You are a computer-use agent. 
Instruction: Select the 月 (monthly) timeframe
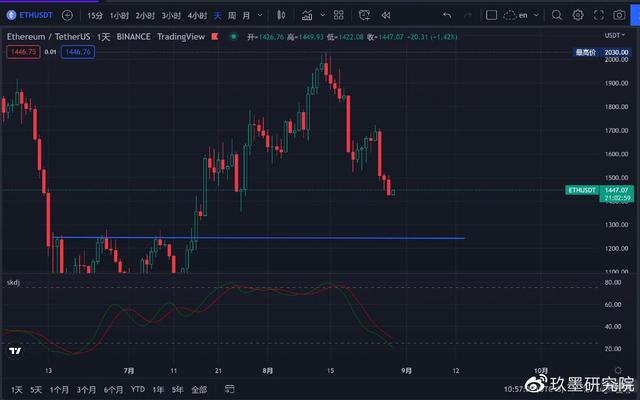click(x=246, y=16)
